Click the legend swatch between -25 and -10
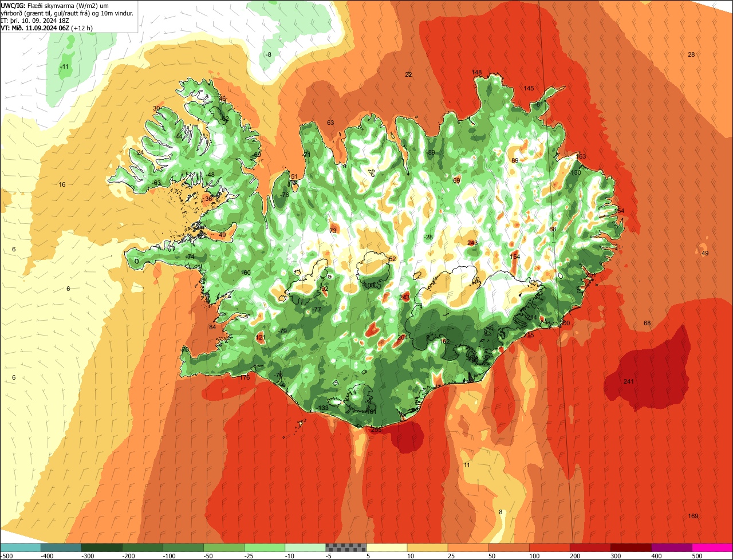This screenshot has width=733, height=560. [265, 547]
